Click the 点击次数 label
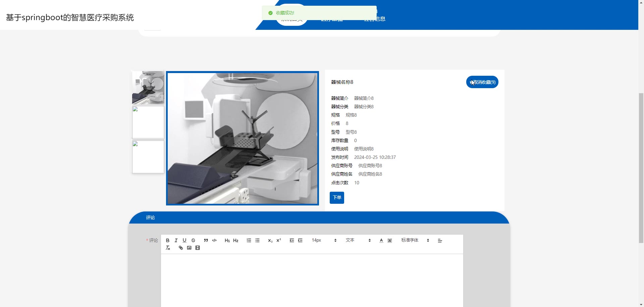644x307 pixels. [340, 183]
